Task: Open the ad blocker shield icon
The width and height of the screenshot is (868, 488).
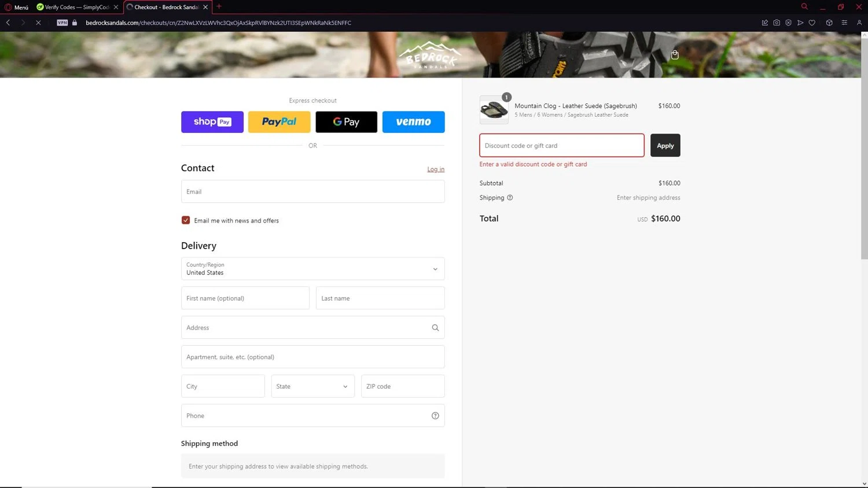Action: (788, 23)
